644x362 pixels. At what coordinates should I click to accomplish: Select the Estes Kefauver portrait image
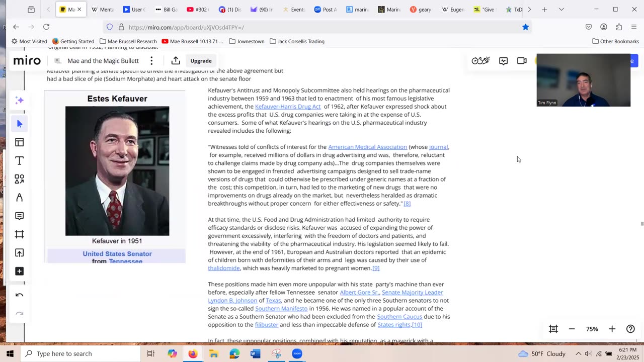(117, 171)
